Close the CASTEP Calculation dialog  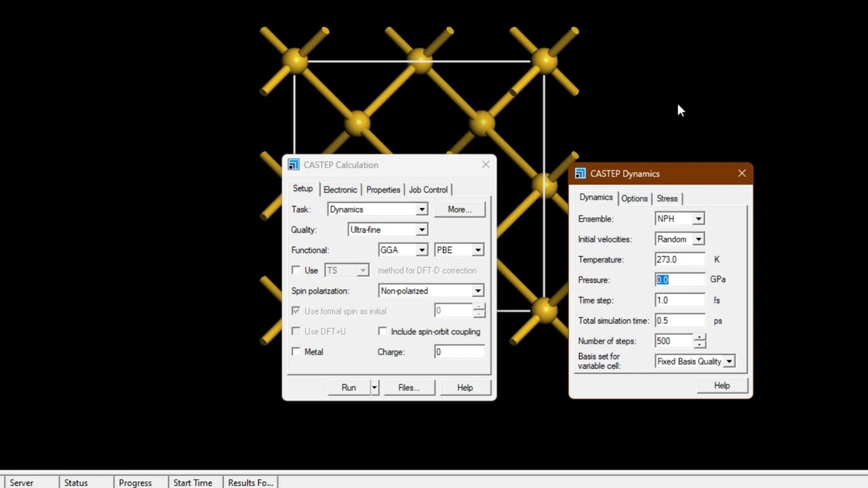[486, 165]
